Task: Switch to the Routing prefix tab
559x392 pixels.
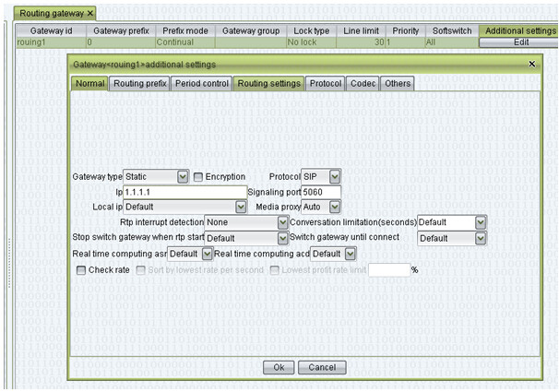Action: tap(140, 84)
